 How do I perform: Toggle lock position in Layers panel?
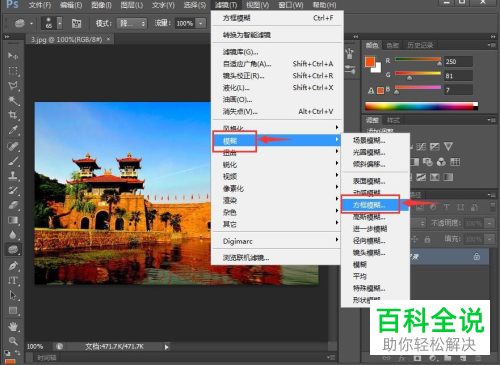pyautogui.click(x=414, y=239)
